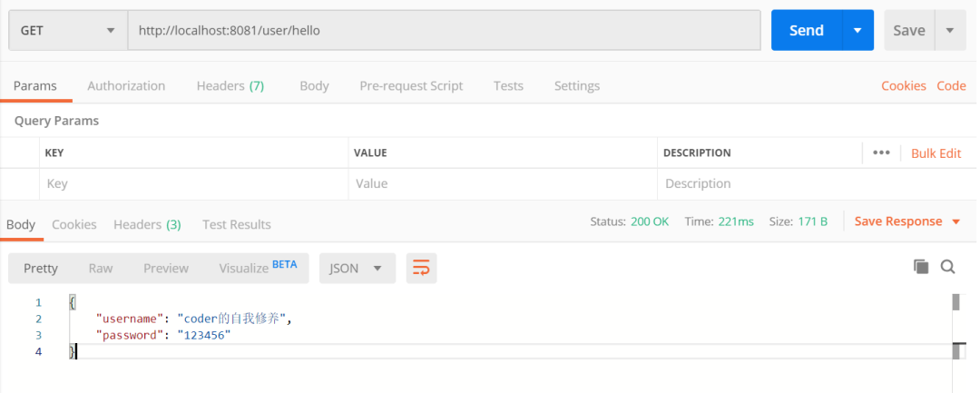Open the Cookies link
Screen dimensions: 980x393
904,86
